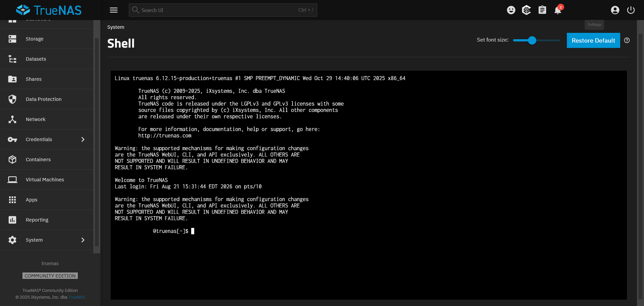The width and height of the screenshot is (644, 306).
Task: Click the Storage sidebar icon
Action: click(x=12, y=39)
